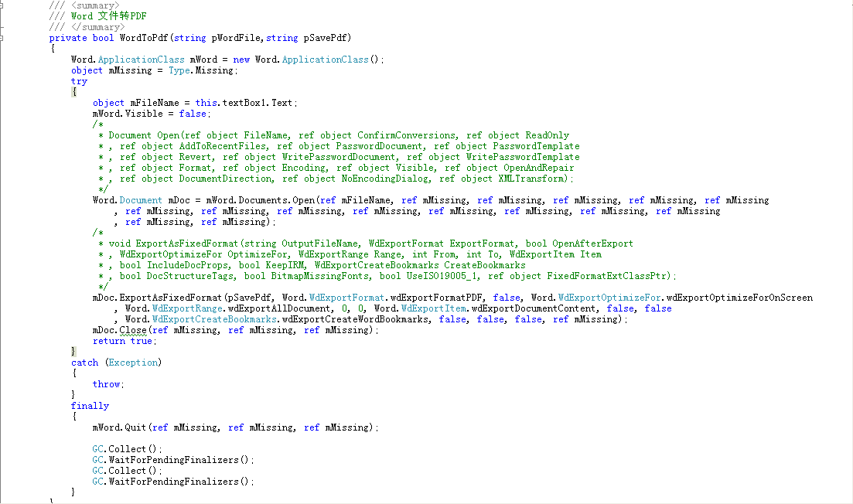
Task: Click 'this.textBox1.Text' expression
Action: pos(244,103)
